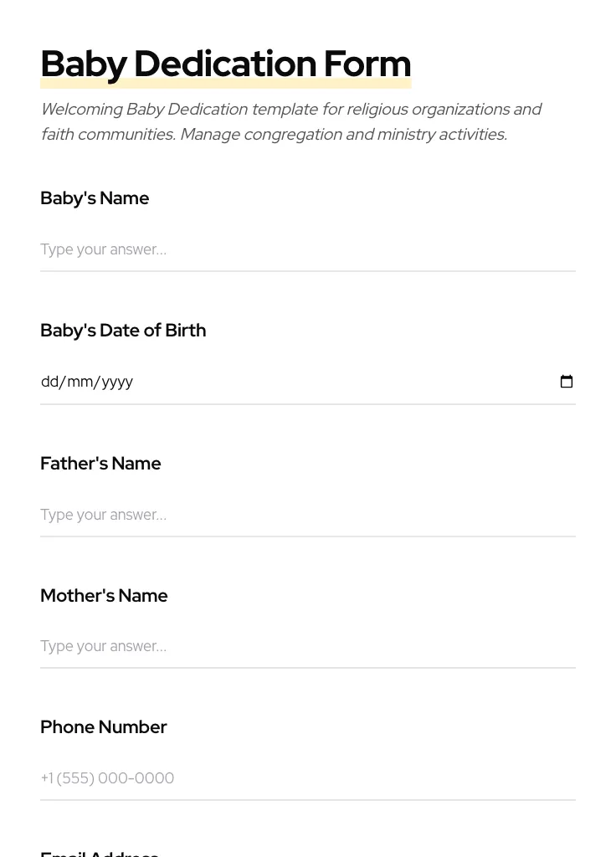Screen dimensions: 616x857
Task: Click the 'Baby Dedication Form' title
Action: (x=225, y=64)
